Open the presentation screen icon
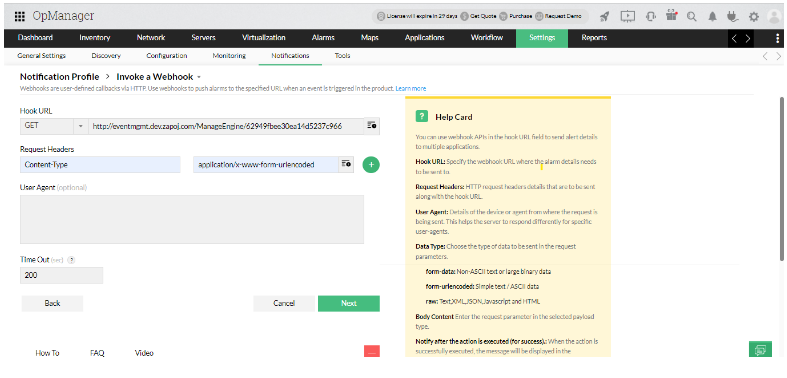 click(x=627, y=17)
